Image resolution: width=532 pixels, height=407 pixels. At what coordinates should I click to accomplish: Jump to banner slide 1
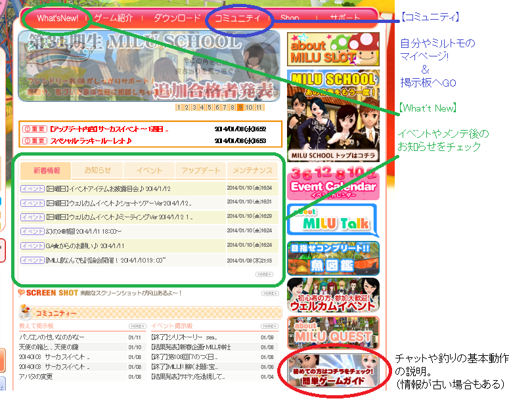click(179, 108)
